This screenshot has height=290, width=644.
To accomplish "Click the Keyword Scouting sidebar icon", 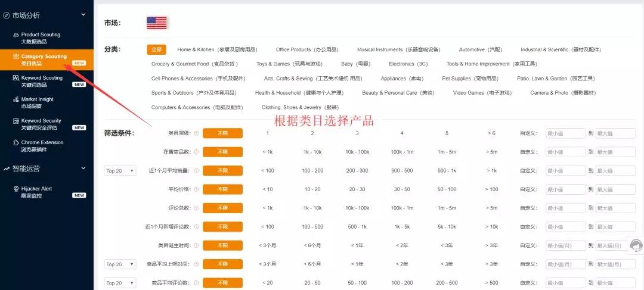I will (16, 78).
